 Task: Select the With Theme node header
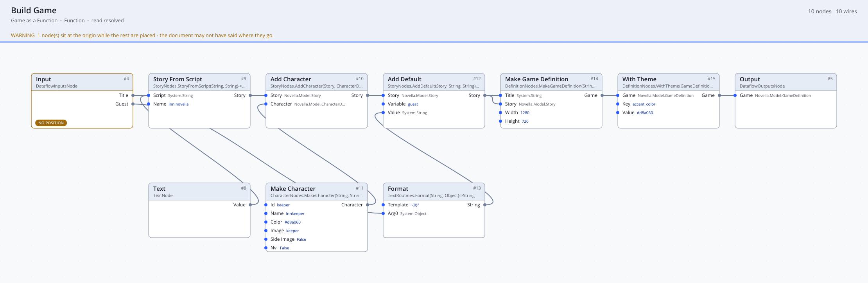click(x=669, y=82)
